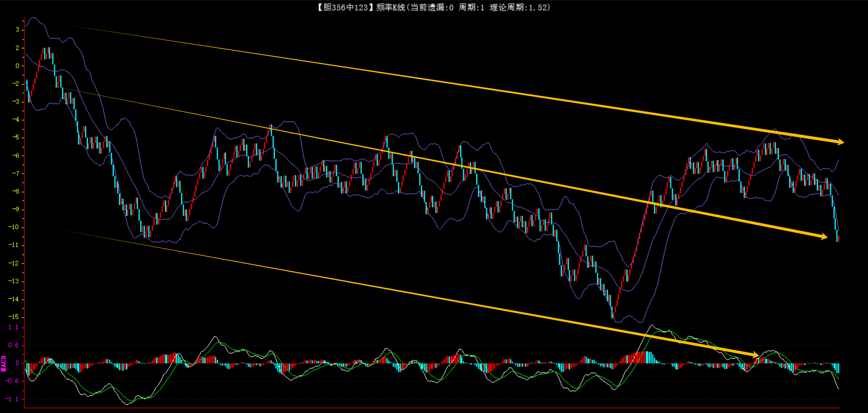Click the -12 label on the price axis
This screenshot has width=868, height=413.
[x=14, y=263]
